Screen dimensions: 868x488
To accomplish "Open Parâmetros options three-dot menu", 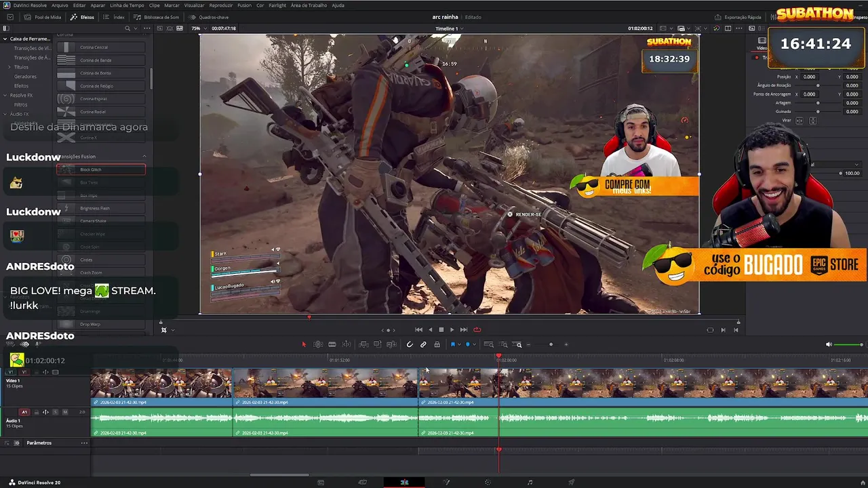I will point(84,443).
